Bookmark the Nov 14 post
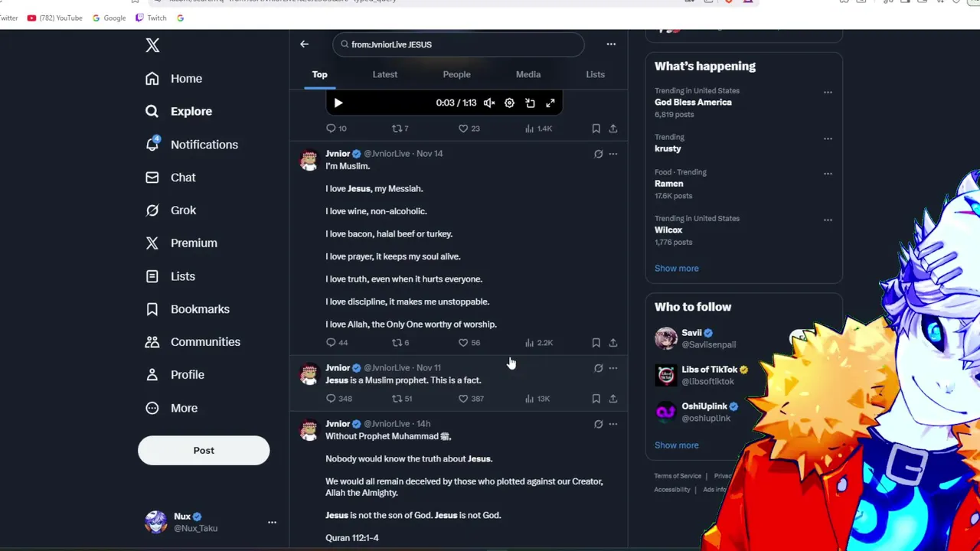This screenshot has height=551, width=980. (596, 343)
